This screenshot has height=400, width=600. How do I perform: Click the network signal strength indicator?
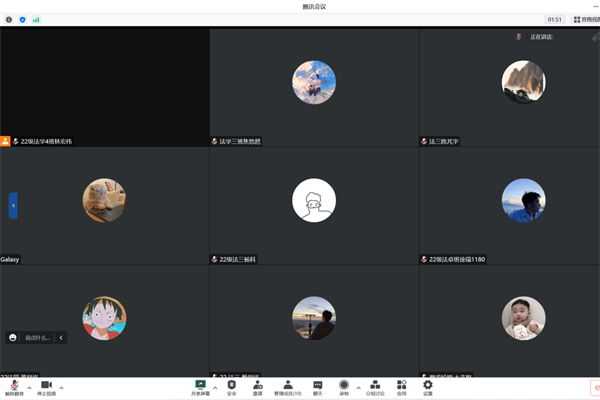click(36, 19)
